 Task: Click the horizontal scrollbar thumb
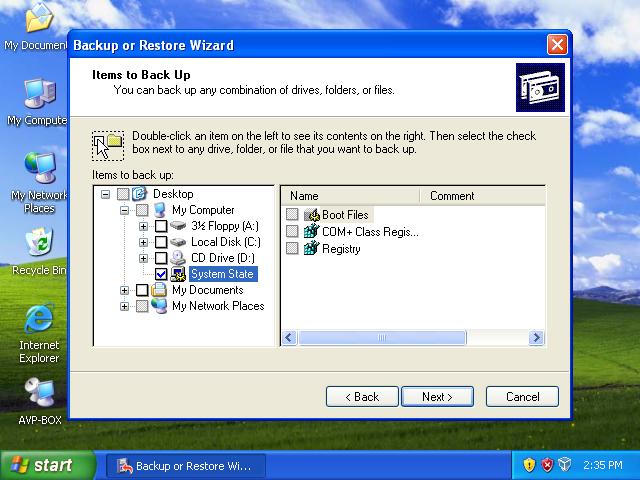click(x=382, y=338)
